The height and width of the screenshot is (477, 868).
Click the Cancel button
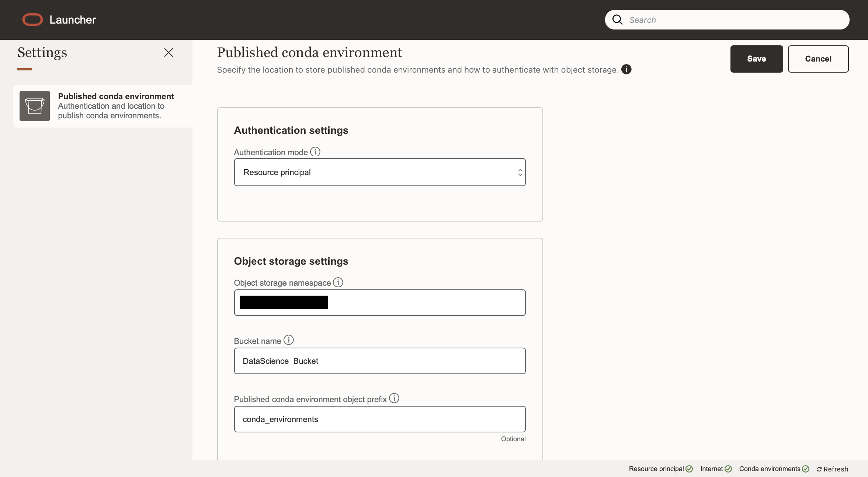(818, 59)
